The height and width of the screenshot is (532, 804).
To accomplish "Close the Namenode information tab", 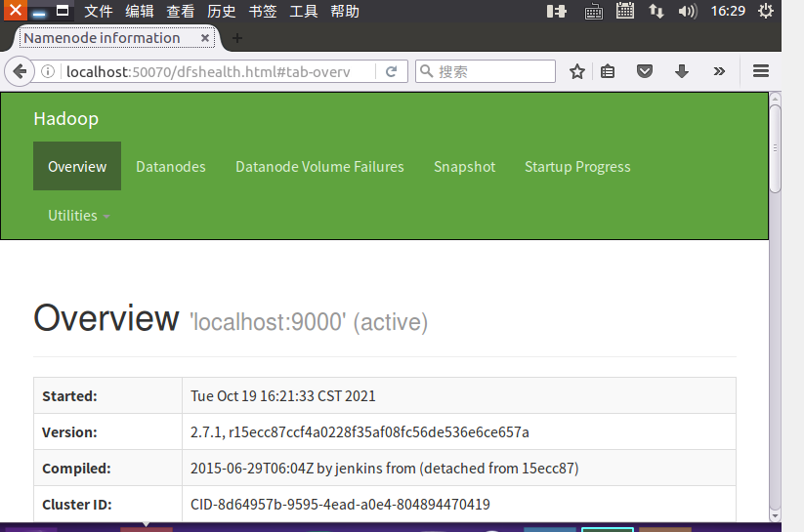I will pos(204,38).
